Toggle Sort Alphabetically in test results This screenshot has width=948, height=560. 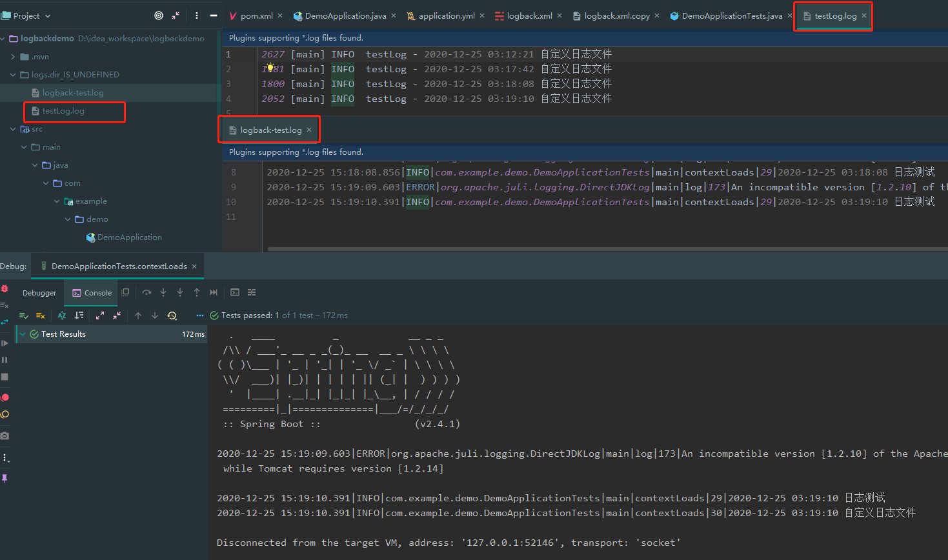click(62, 315)
